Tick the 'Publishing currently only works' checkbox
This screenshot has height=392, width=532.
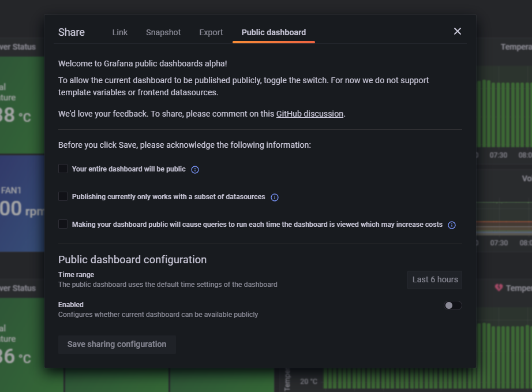[x=63, y=196]
